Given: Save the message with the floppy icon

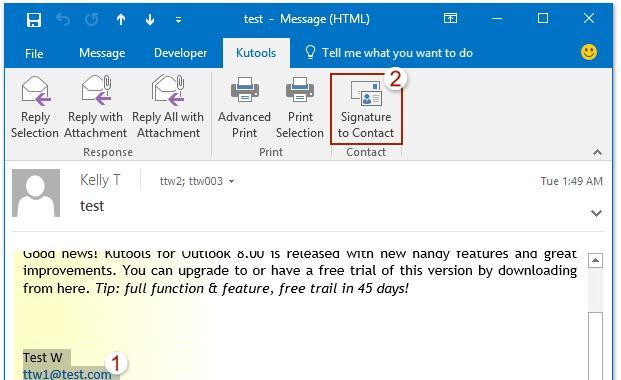Looking at the screenshot, I should (34, 19).
